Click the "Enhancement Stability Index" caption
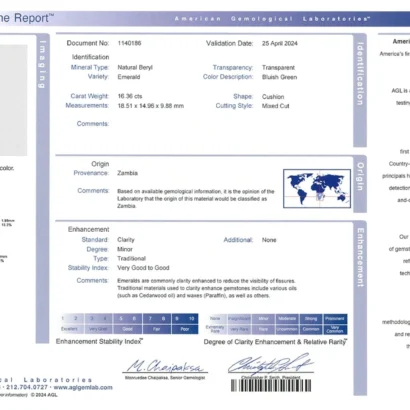Image resolution: width=410 pixels, height=410 pixels. coord(99,341)
